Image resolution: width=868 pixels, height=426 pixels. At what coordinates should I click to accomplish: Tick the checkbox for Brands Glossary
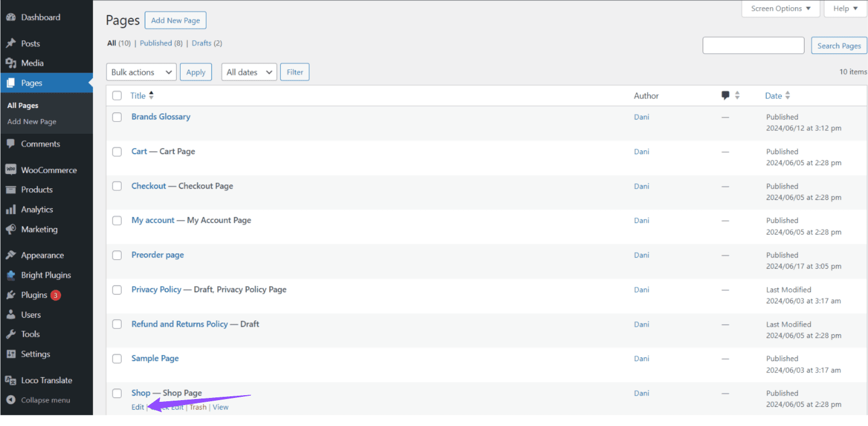click(x=117, y=117)
